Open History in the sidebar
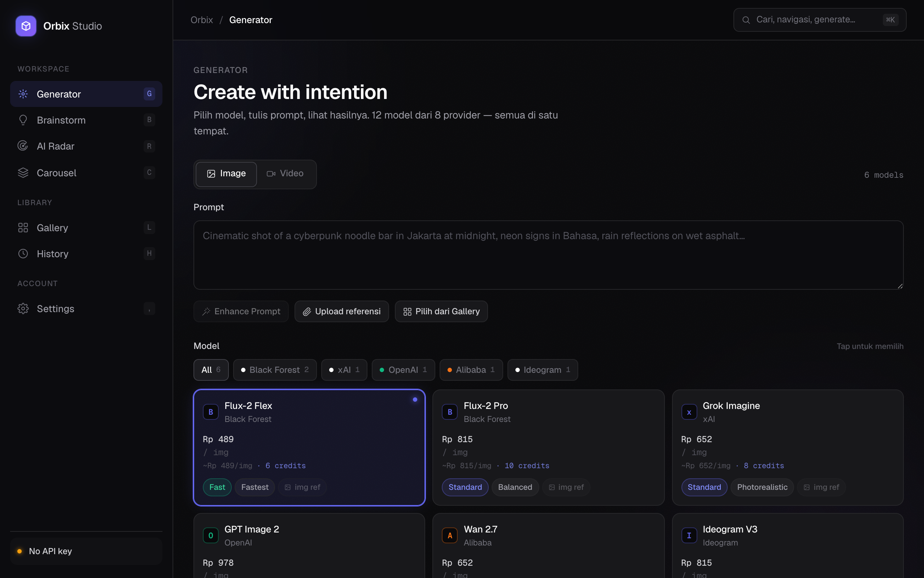924x578 pixels. (x=86, y=254)
